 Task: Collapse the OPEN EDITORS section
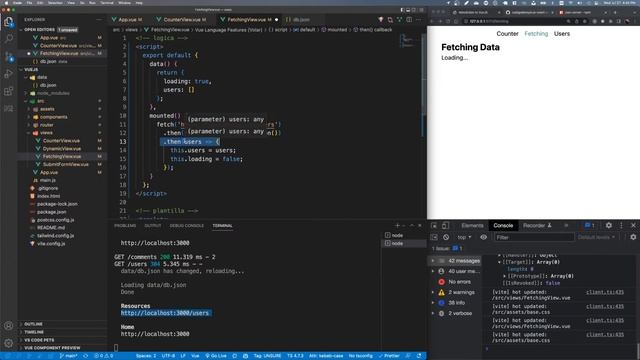(61, 30)
